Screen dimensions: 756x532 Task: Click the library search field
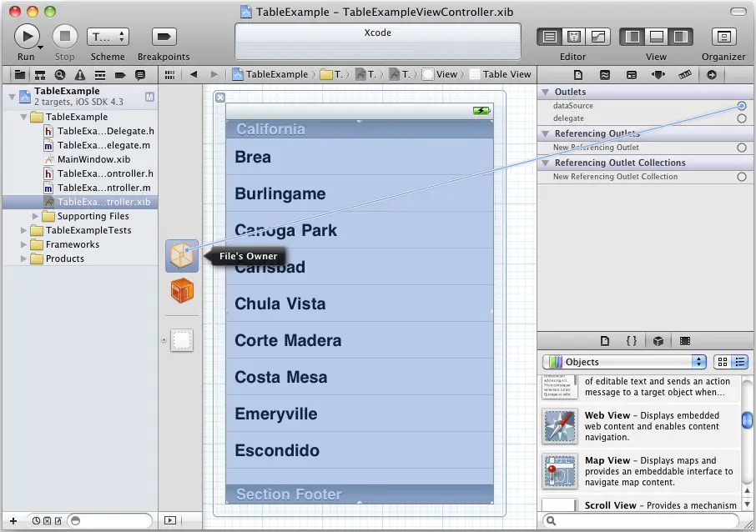point(646,521)
